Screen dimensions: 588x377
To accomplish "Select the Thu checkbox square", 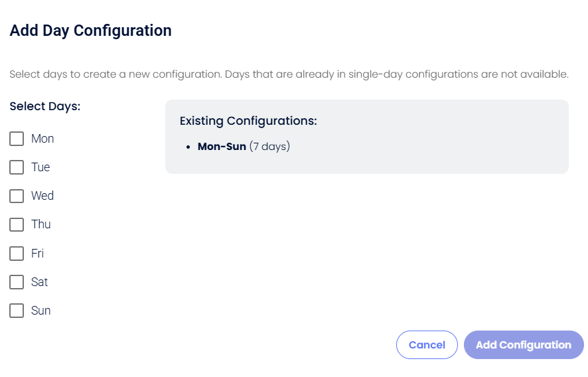I will tap(17, 224).
